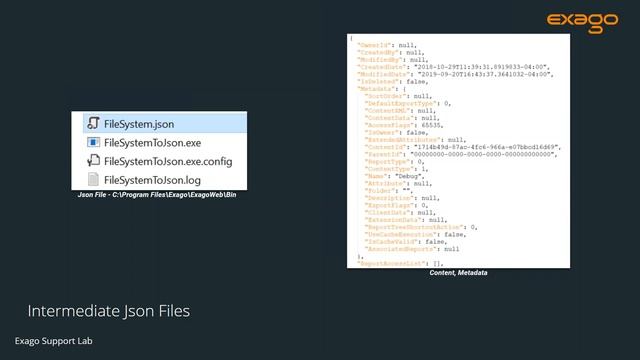Click the Content, Metadata caption
The image size is (640, 360).
458,273
